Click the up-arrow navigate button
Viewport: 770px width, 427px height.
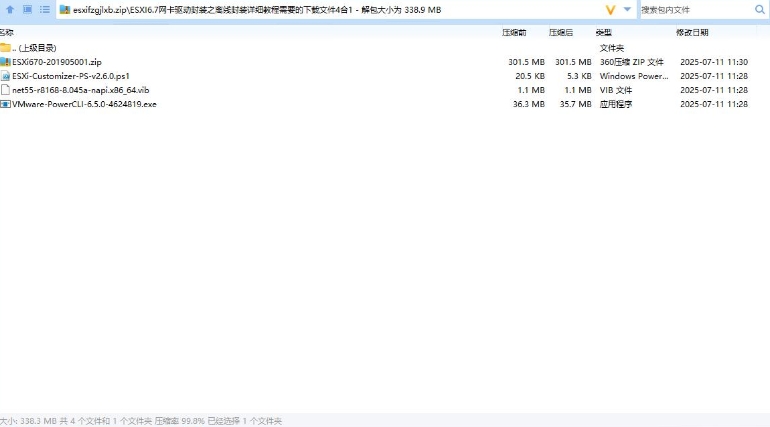click(10, 10)
